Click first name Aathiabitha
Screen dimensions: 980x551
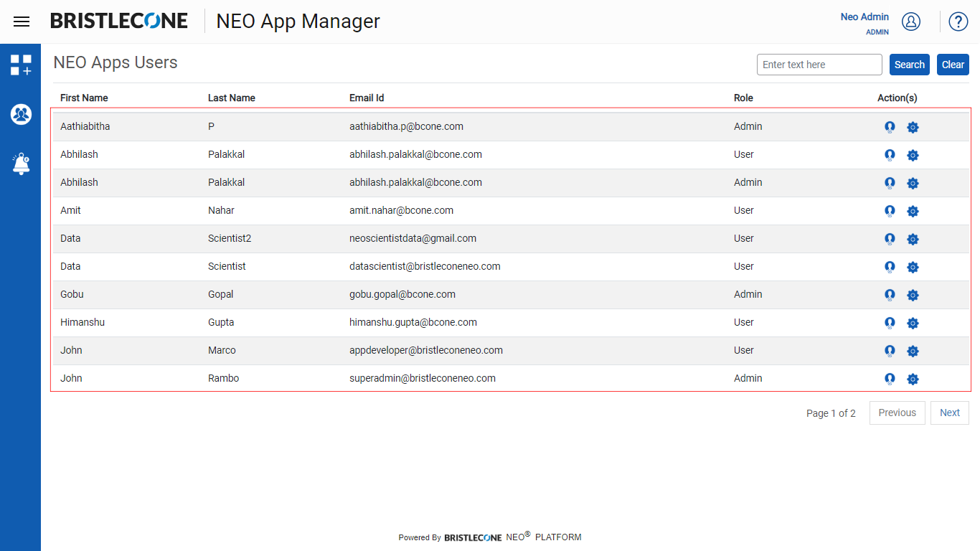coord(85,126)
